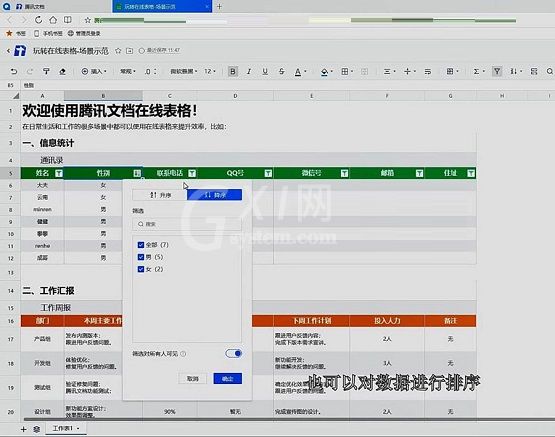Open the 管理员登录 bookmark
Image resolution: width=555 pixels, height=437 pixels.
click(84, 33)
